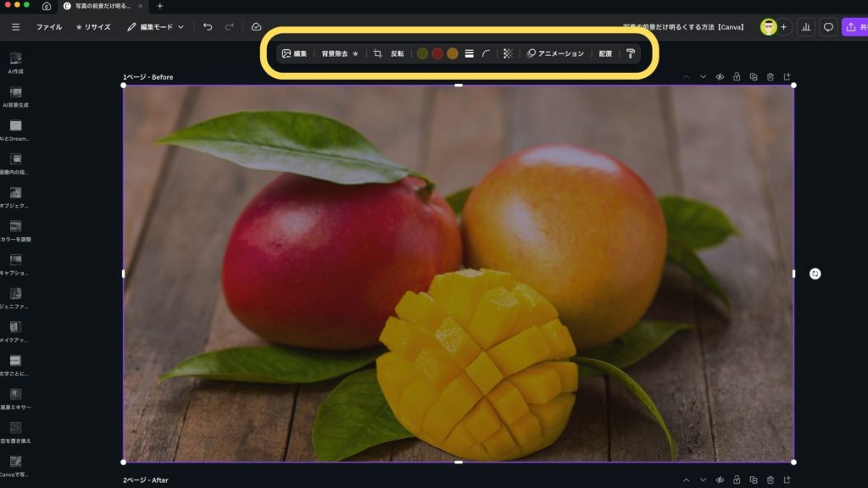This screenshot has height=488, width=868.
Task: Toggle the lock on page 1
Action: coord(737,77)
